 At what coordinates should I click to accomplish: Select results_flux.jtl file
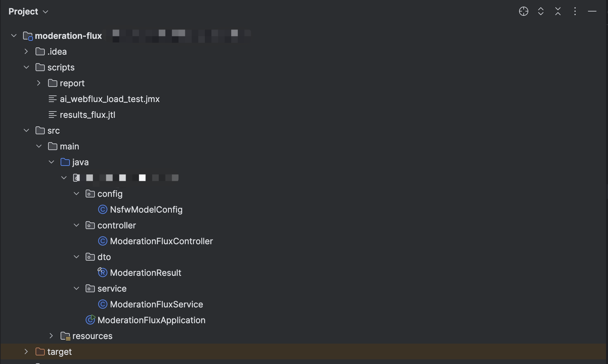click(x=88, y=115)
